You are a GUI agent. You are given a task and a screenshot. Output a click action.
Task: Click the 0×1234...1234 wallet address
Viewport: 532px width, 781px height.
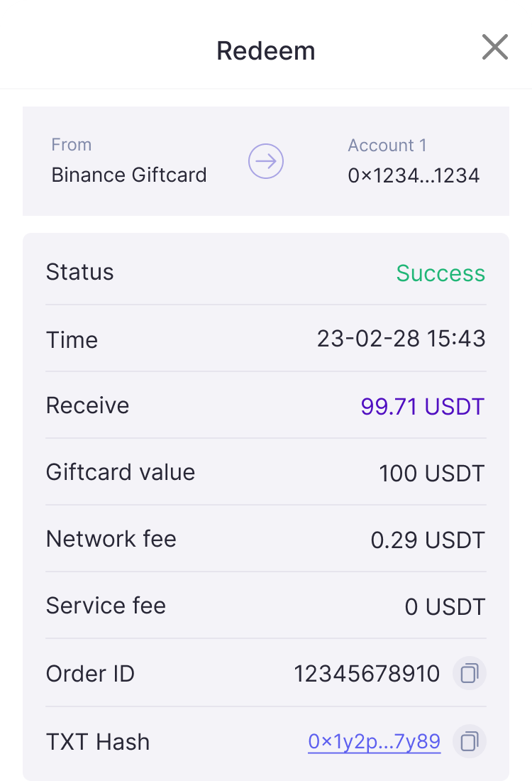[414, 175]
